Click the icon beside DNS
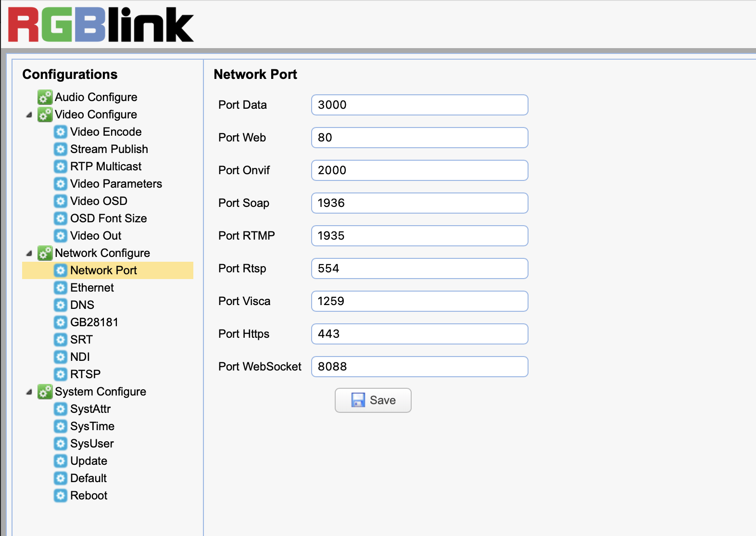Viewport: 756px width, 536px height. click(x=60, y=305)
